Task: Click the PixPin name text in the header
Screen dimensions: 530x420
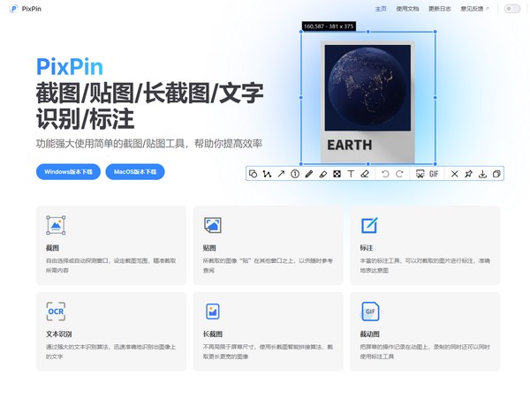Action: [x=32, y=9]
